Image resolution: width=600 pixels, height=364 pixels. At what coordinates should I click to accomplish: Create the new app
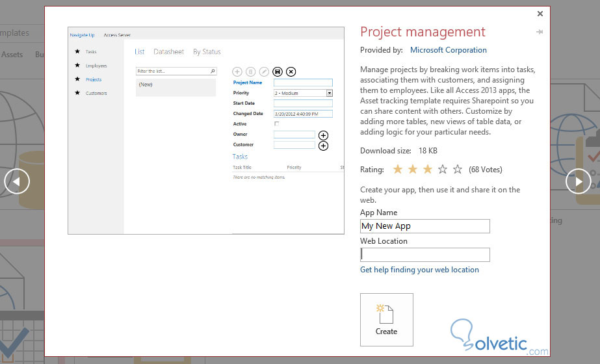click(387, 320)
